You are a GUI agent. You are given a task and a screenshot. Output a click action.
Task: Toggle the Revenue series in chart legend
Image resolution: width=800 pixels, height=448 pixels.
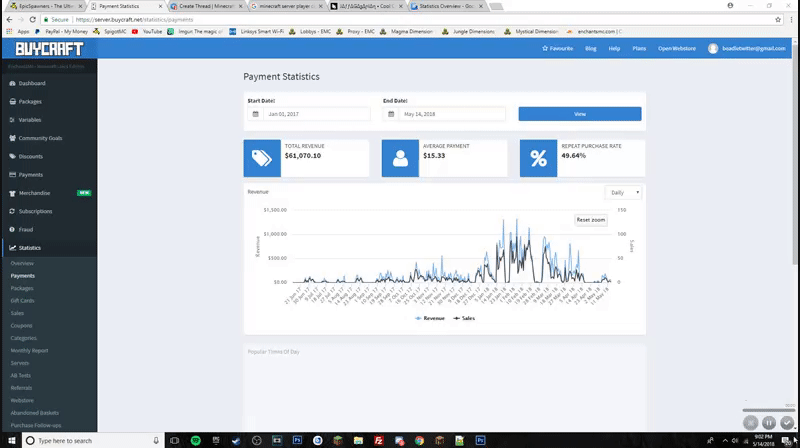coord(430,318)
